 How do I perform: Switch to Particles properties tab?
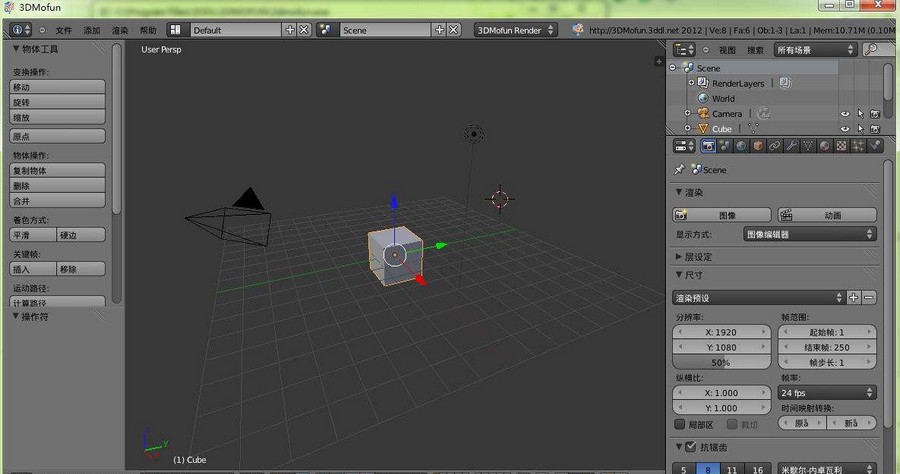click(858, 146)
